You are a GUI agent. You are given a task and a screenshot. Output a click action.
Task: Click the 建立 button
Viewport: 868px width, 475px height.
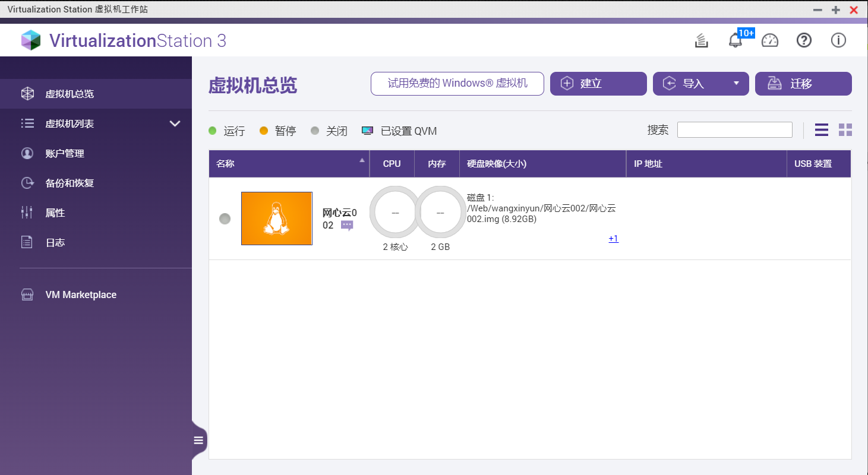point(598,84)
